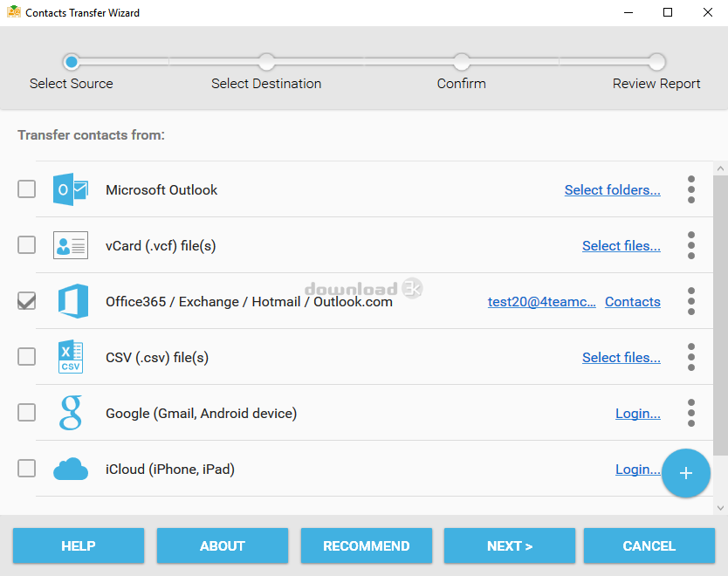Click the Confirm step circle
This screenshot has height=576, width=728.
(x=462, y=62)
